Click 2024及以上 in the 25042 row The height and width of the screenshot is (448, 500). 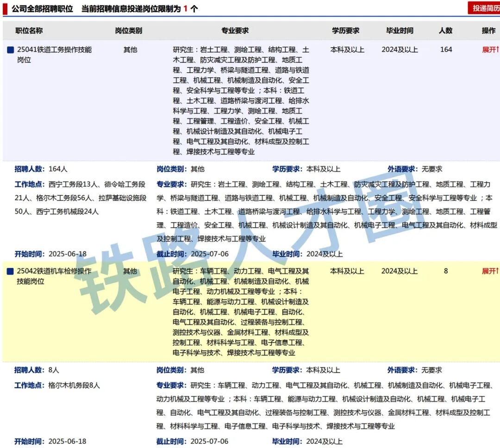[x=399, y=271]
